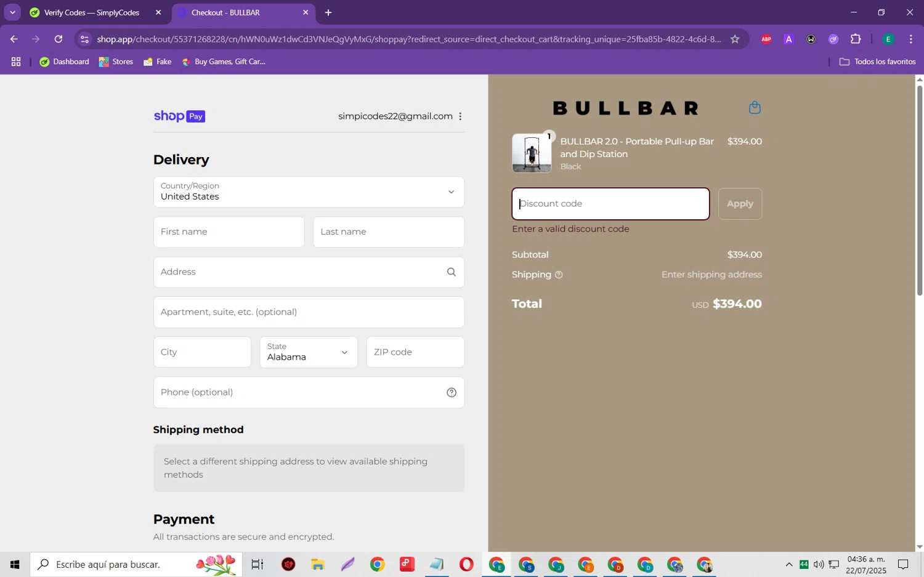
Task: Click the Windows taskbar search box
Action: (136, 565)
